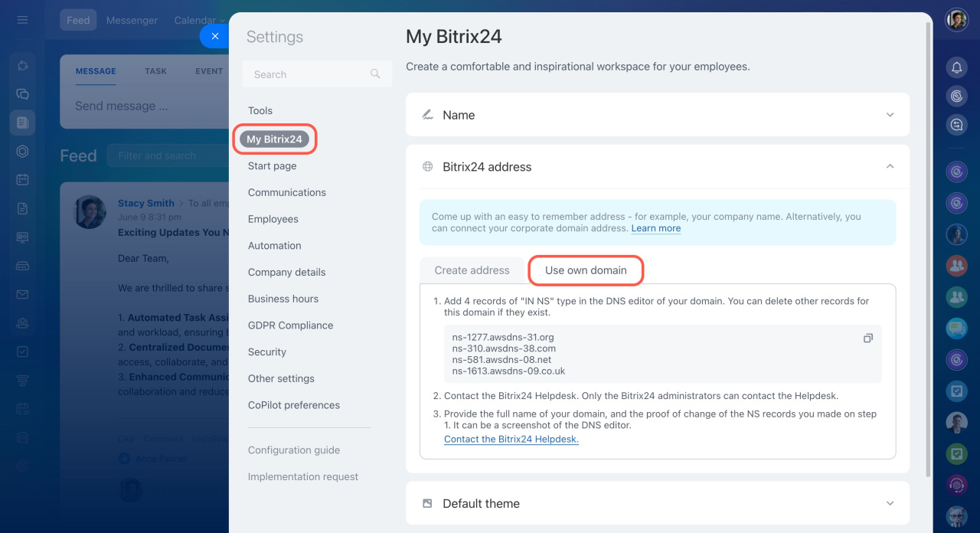Expand the Name section
The width and height of the screenshot is (980, 533).
point(658,115)
